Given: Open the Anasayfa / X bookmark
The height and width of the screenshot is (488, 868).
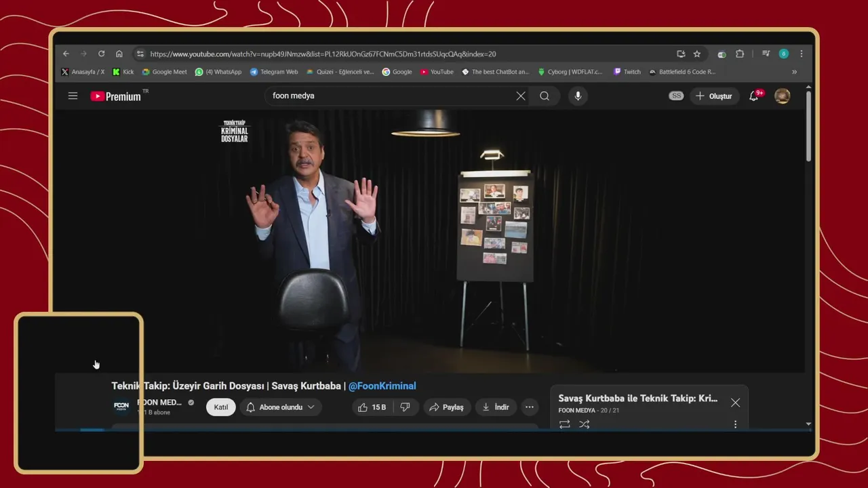Looking at the screenshot, I should point(83,72).
